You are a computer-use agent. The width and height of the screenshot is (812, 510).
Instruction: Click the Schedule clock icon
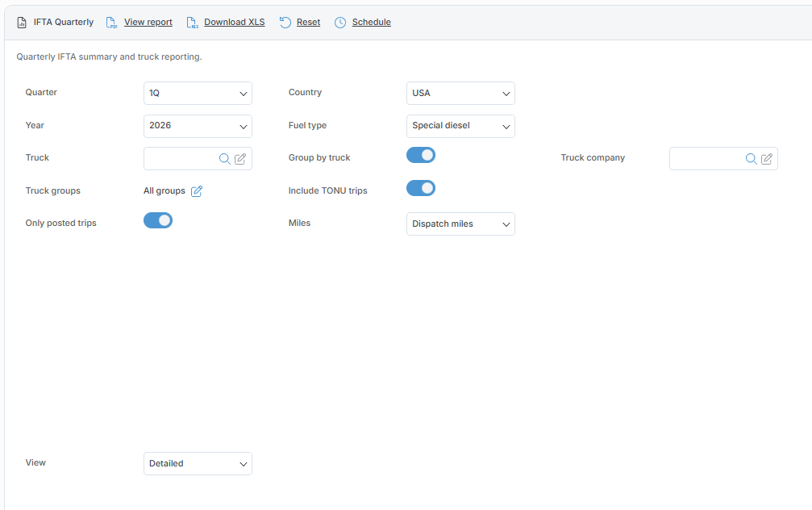pos(340,23)
